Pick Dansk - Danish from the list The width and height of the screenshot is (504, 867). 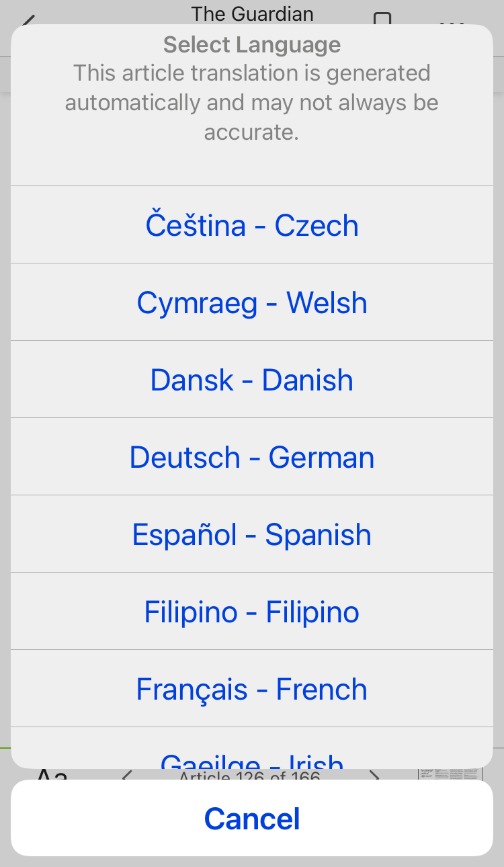(252, 380)
